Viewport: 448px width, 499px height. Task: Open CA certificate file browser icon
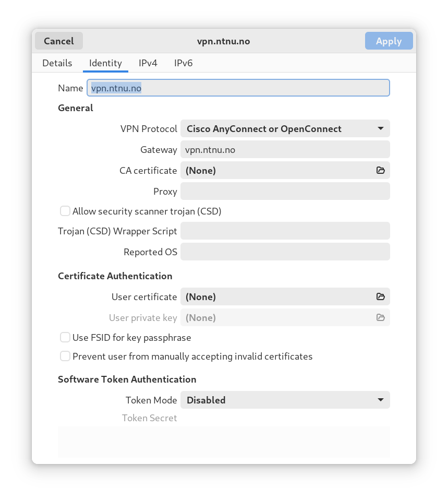pyautogui.click(x=380, y=170)
